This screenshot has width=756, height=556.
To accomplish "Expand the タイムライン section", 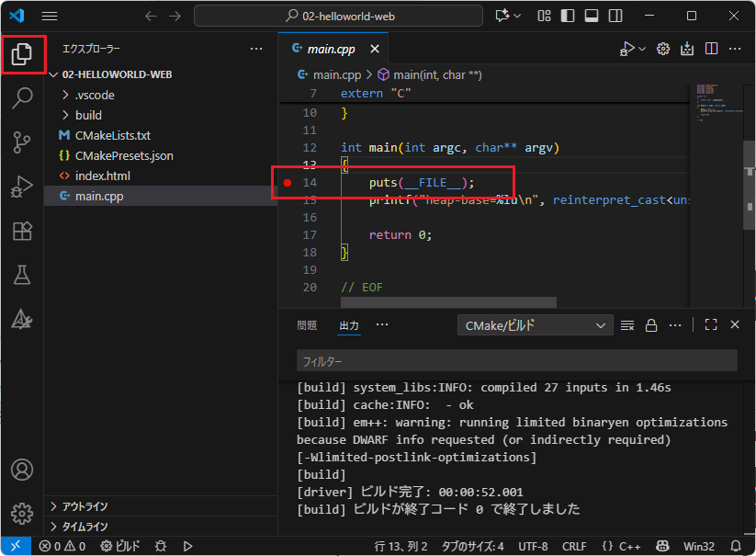I will point(161,527).
